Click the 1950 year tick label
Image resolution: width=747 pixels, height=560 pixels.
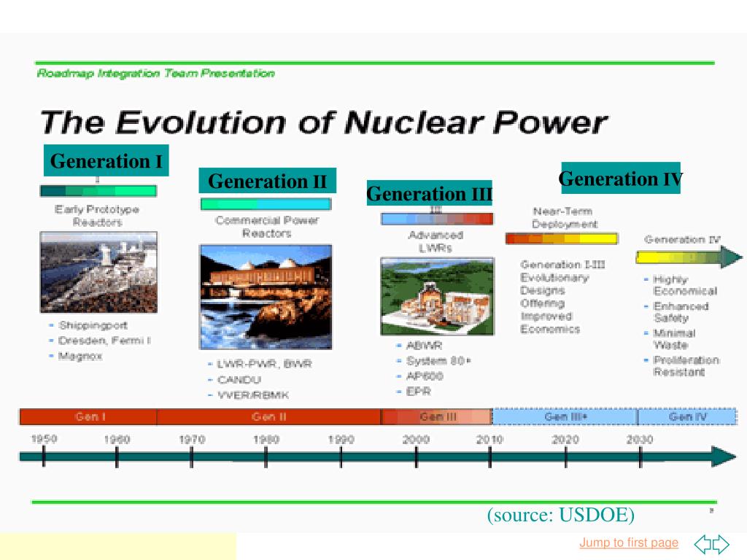click(x=44, y=439)
